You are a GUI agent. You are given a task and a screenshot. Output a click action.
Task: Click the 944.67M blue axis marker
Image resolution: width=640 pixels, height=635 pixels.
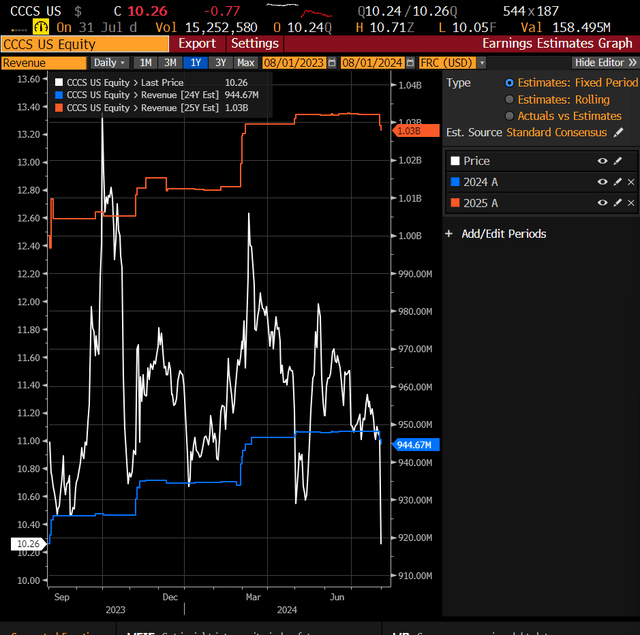tap(416, 445)
